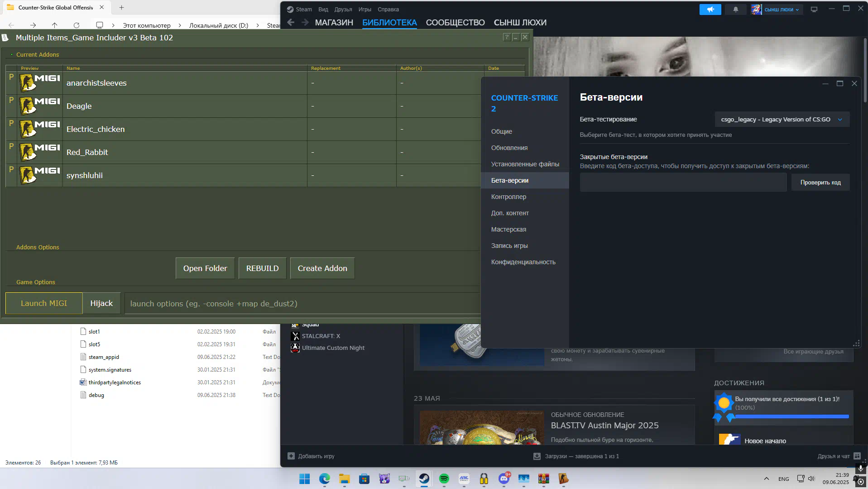Click the MIGI preview icon for synshluhii
The image size is (868, 489).
coord(40,175)
